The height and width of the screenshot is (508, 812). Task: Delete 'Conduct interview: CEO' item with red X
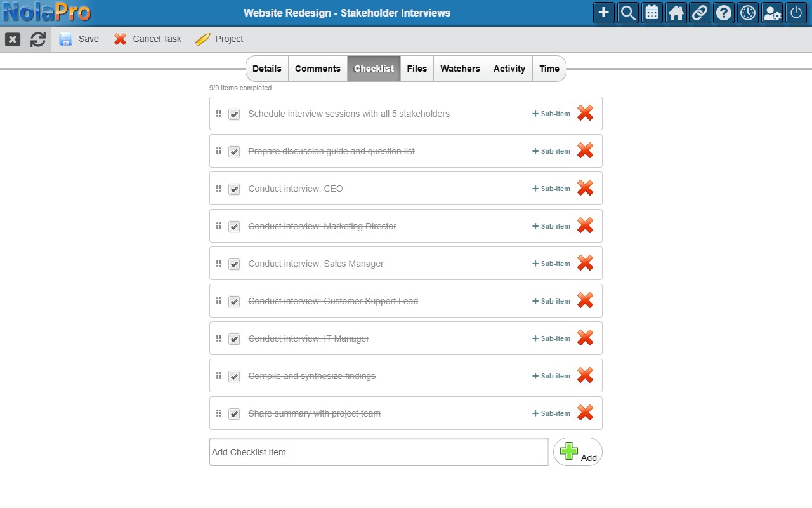coord(585,188)
